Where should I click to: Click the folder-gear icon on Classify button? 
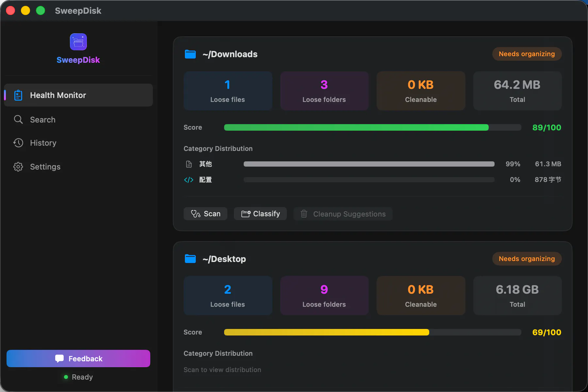246,214
